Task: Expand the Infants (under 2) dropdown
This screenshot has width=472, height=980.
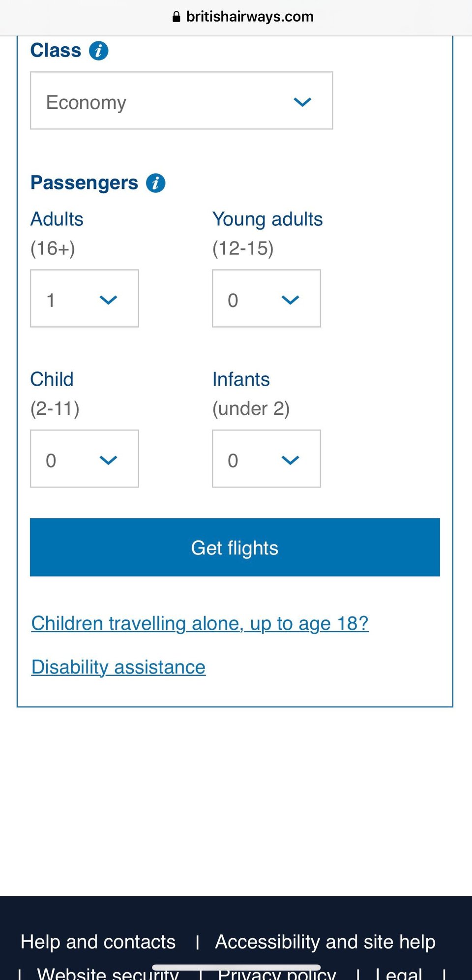Action: tap(266, 459)
